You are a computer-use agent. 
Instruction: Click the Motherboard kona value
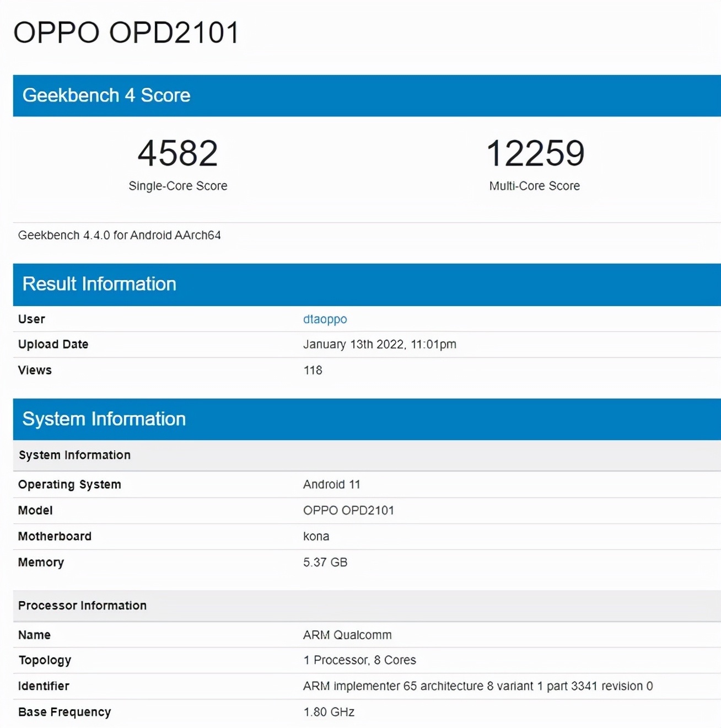coord(316,536)
